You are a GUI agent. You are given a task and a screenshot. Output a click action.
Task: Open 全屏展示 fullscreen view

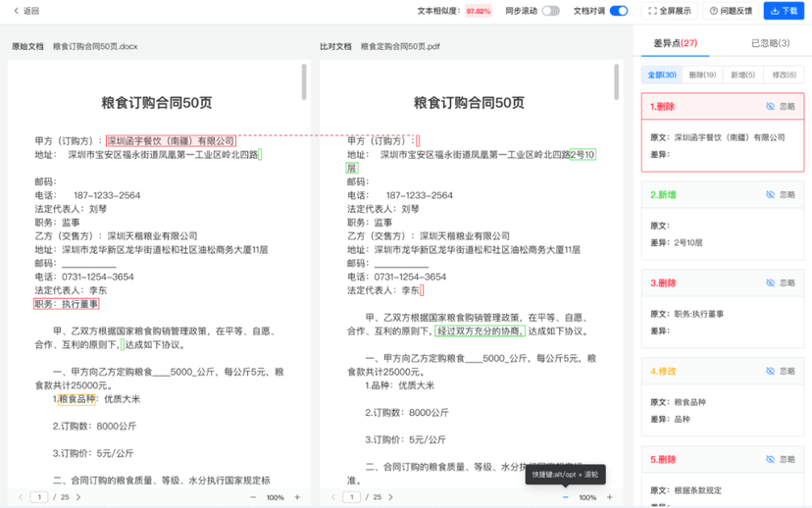pyautogui.click(x=670, y=11)
